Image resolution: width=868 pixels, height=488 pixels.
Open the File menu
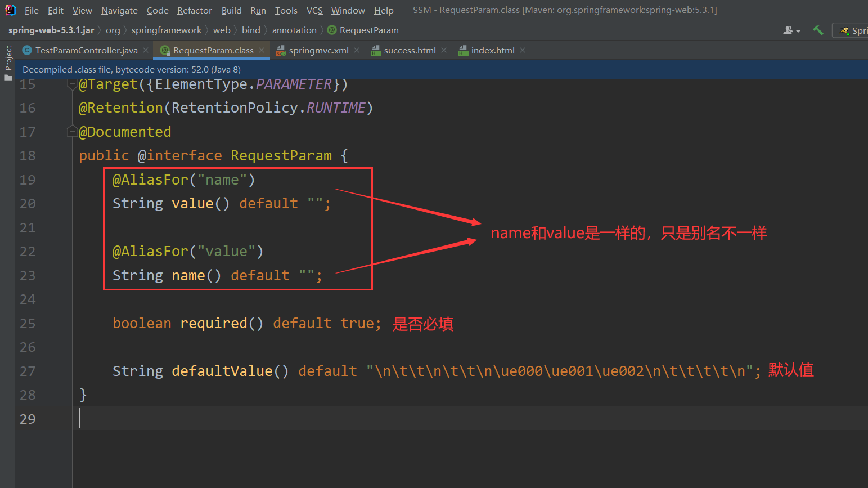pos(32,10)
